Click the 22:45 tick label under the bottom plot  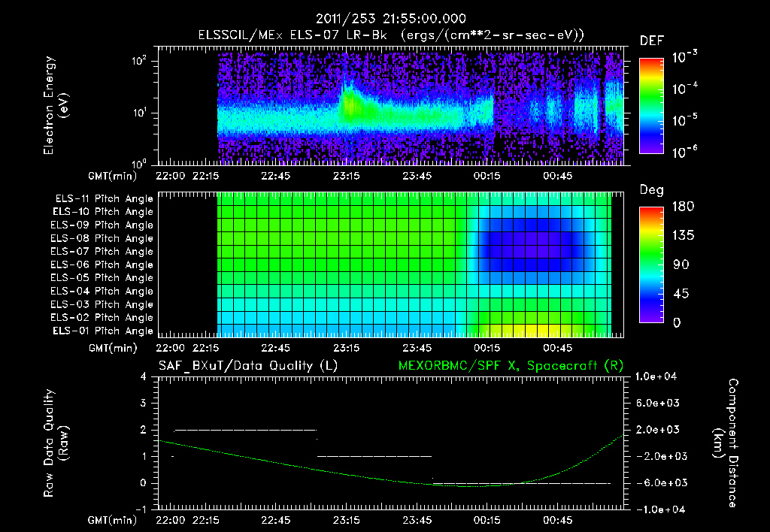click(x=275, y=520)
